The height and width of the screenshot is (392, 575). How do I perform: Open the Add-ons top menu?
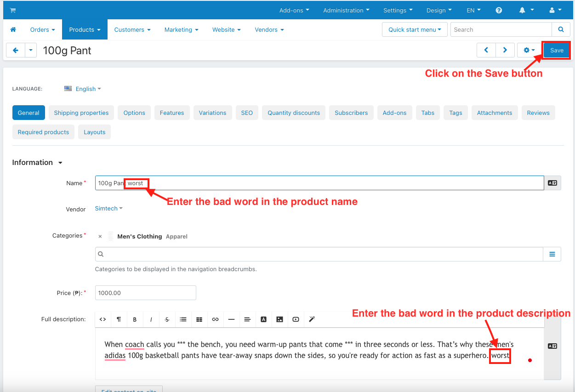294,10
